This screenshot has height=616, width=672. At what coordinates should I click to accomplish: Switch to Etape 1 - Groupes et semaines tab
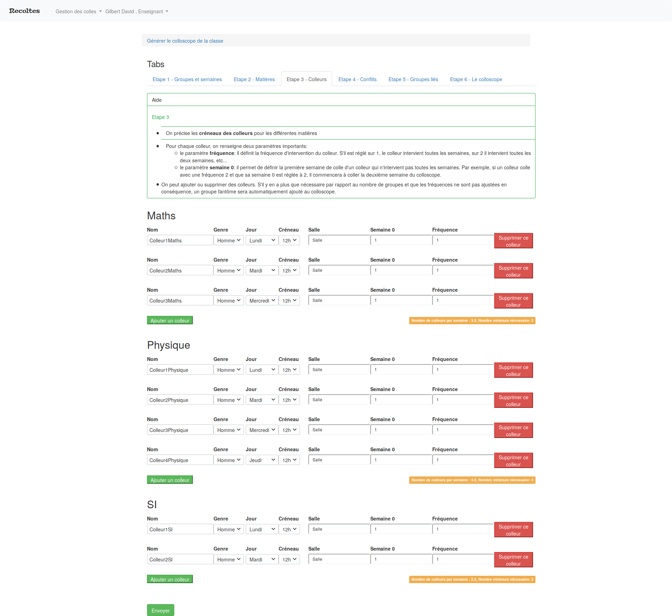(x=187, y=79)
